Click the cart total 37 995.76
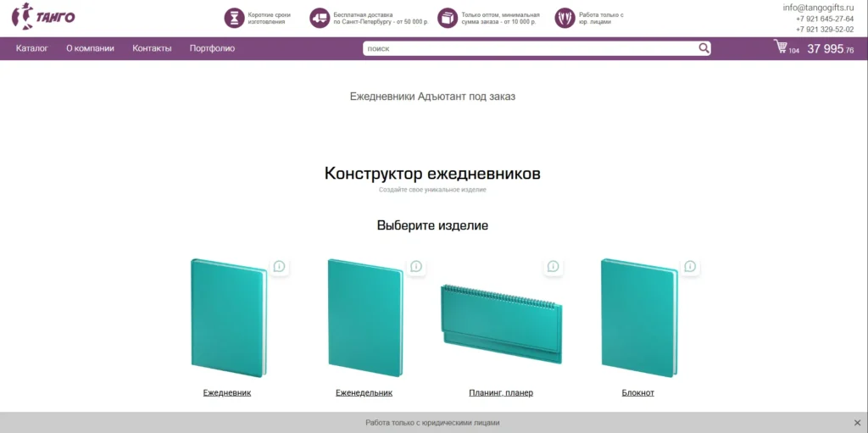Screen dimensions: 868x433 831,49
